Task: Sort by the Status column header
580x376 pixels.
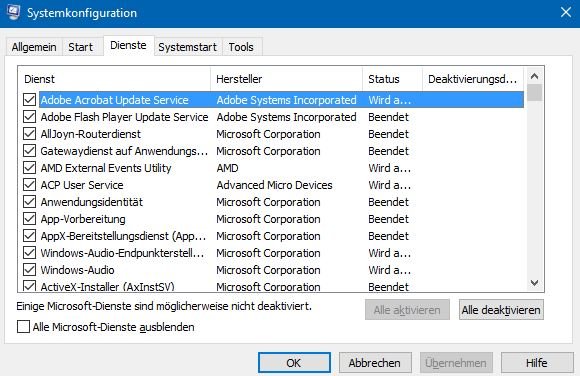Action: (x=392, y=79)
